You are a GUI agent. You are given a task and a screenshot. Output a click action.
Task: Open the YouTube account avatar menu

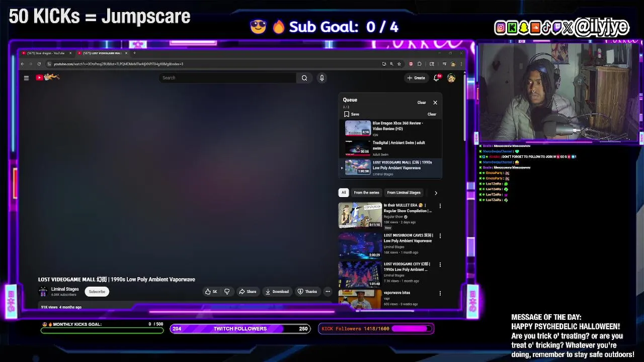(451, 78)
